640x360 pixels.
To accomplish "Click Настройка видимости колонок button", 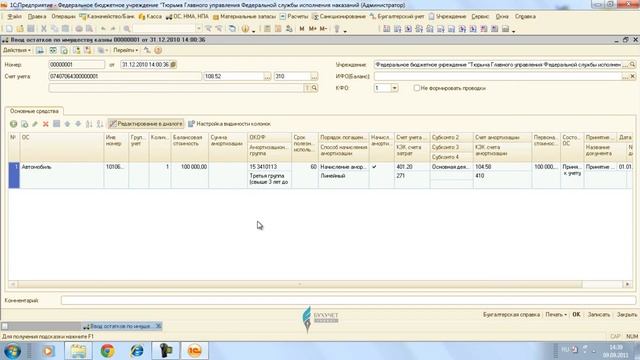I will pyautogui.click(x=229, y=124).
